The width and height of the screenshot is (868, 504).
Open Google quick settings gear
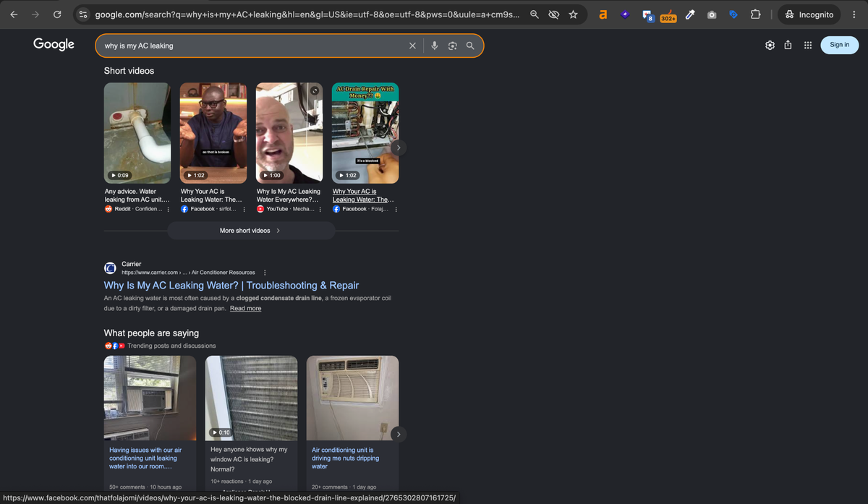coord(770,46)
